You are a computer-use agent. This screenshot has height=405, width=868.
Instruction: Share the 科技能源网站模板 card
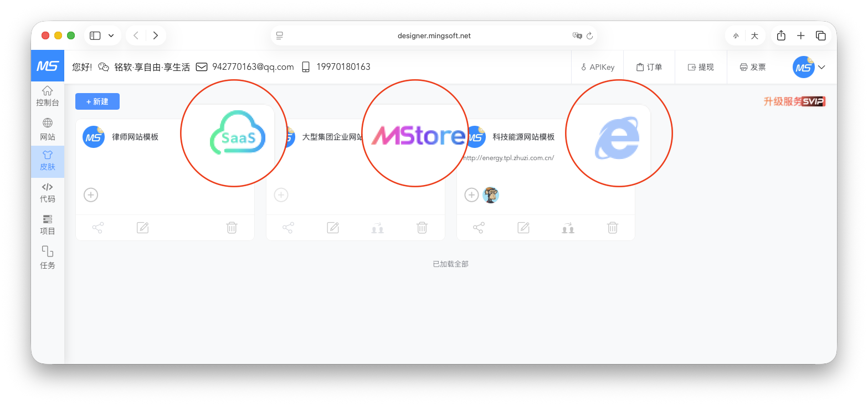coord(479,228)
